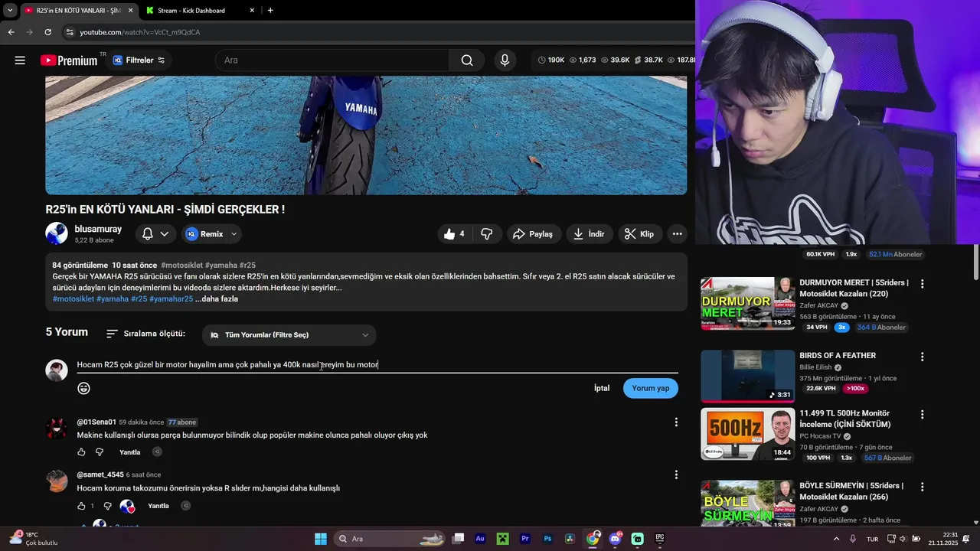Open more actions ellipsis under video
The image size is (980, 551).
[x=677, y=234]
